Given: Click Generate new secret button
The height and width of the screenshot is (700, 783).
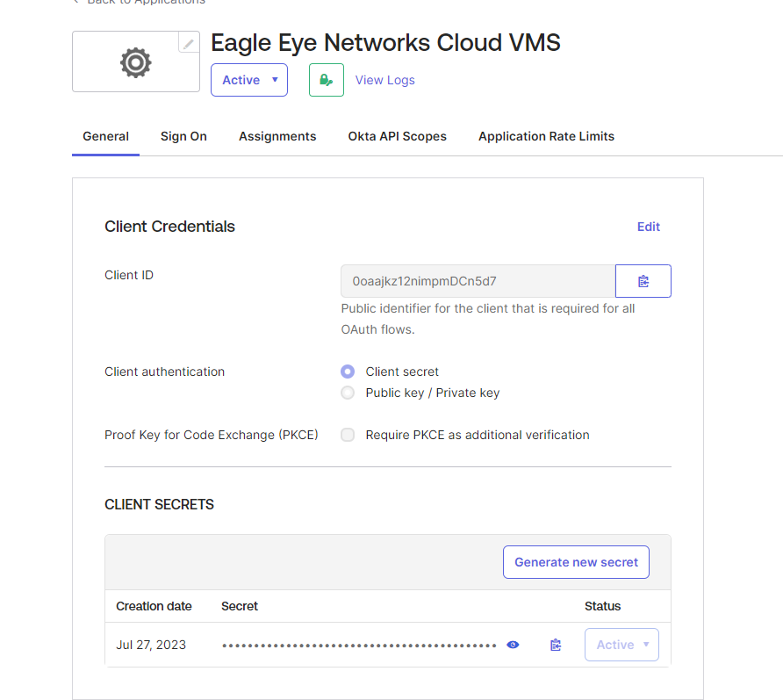Looking at the screenshot, I should [576, 562].
